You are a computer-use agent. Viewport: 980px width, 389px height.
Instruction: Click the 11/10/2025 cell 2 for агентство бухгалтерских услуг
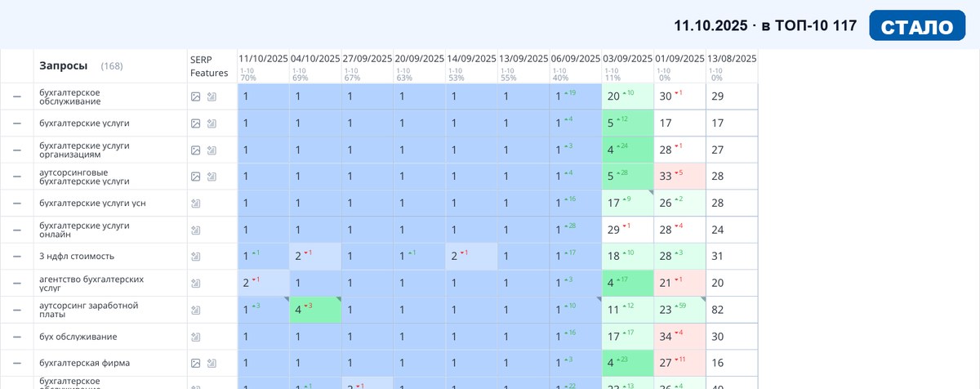click(x=263, y=284)
